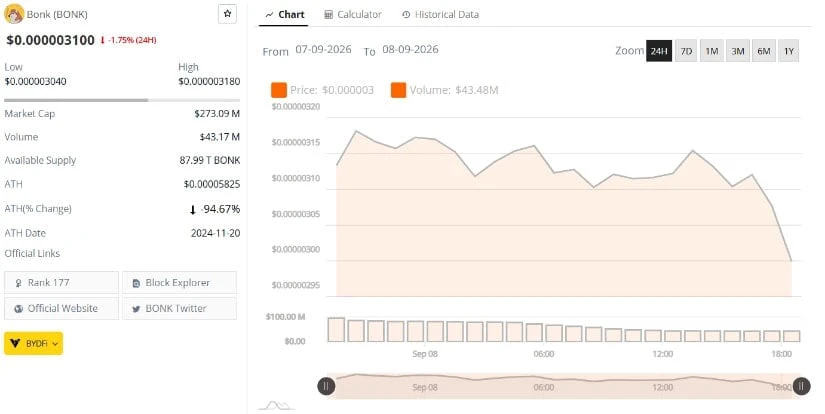Viewport: 825px width, 414px height.
Task: Click the Volume: $43.48M legend label
Action: (454, 90)
